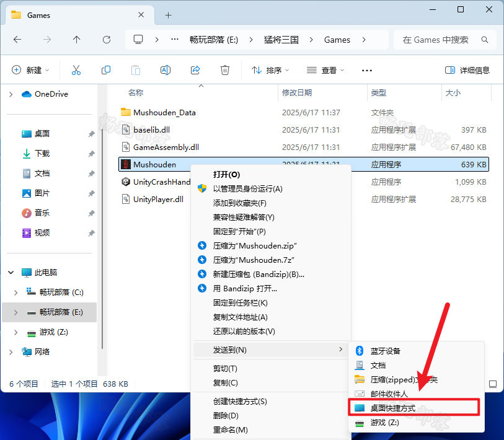This screenshot has height=440, width=504.
Task: Click the Mushouden application icon
Action: [x=125, y=164]
